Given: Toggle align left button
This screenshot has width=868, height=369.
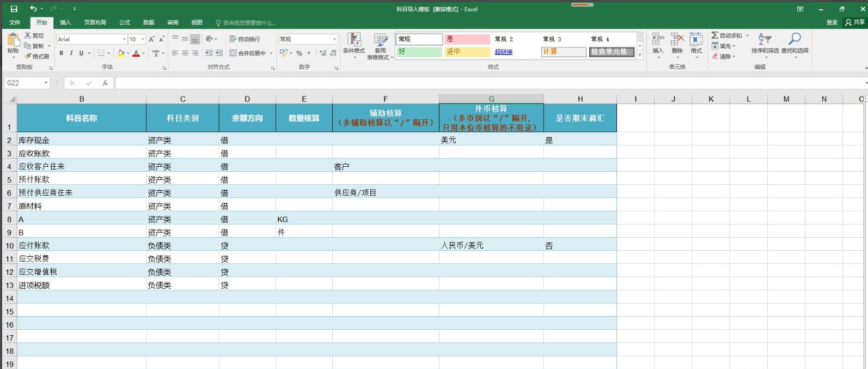Looking at the screenshot, I should point(175,53).
